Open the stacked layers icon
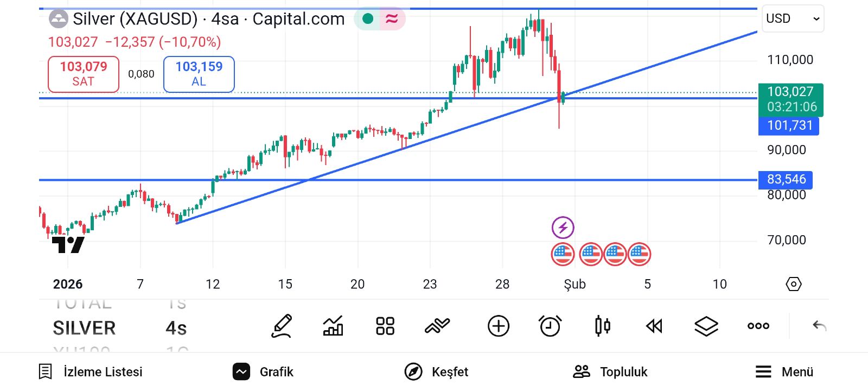868x391 pixels. pos(706,326)
